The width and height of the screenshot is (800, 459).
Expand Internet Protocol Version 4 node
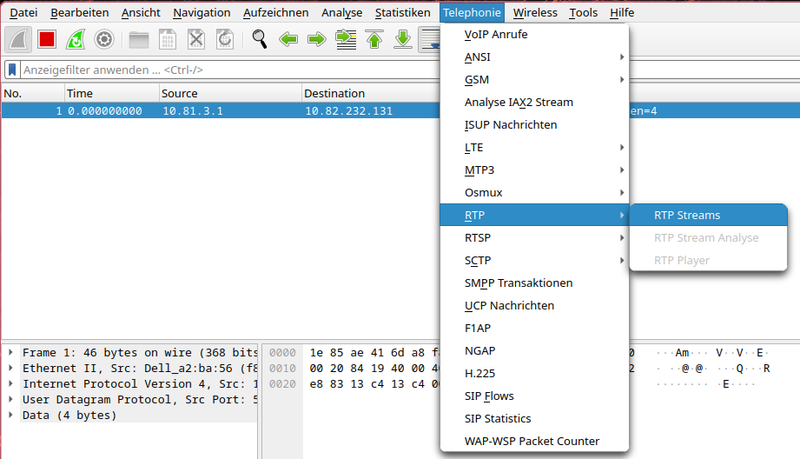pyautogui.click(x=10, y=384)
